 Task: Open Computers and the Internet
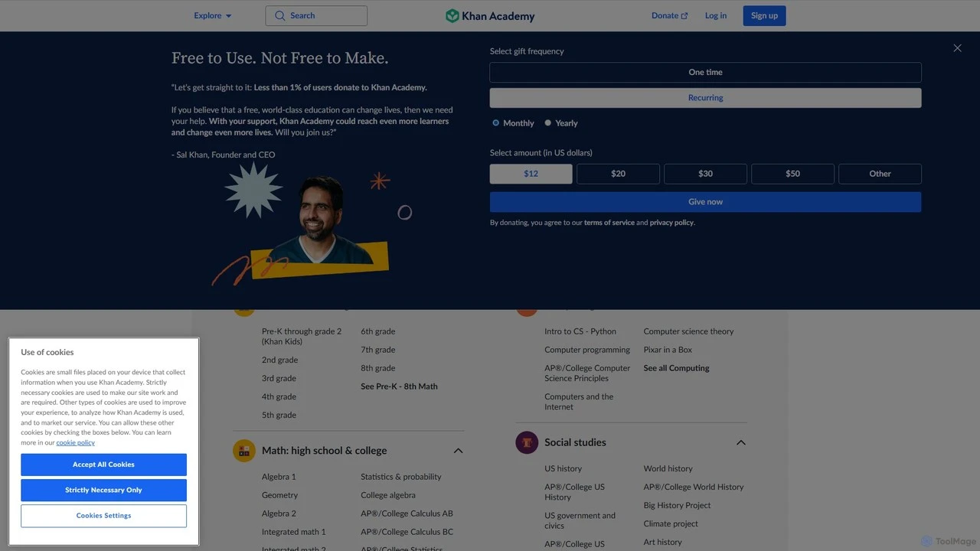tap(579, 402)
